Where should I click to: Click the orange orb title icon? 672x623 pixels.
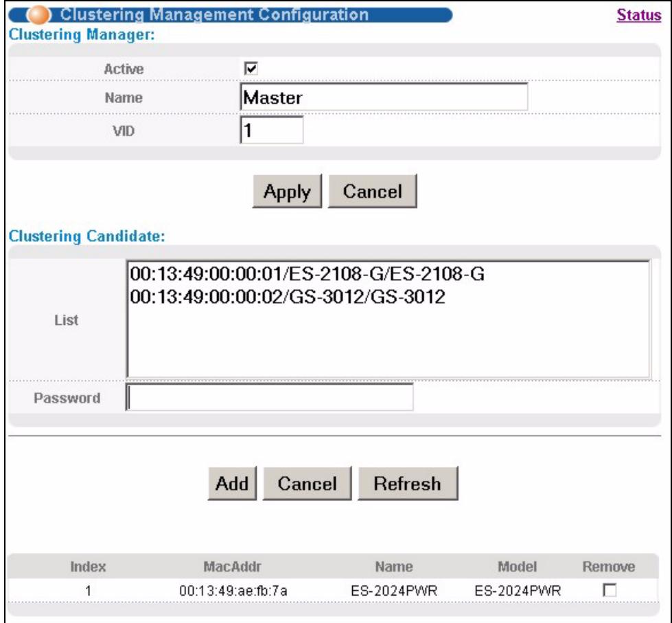[38, 15]
